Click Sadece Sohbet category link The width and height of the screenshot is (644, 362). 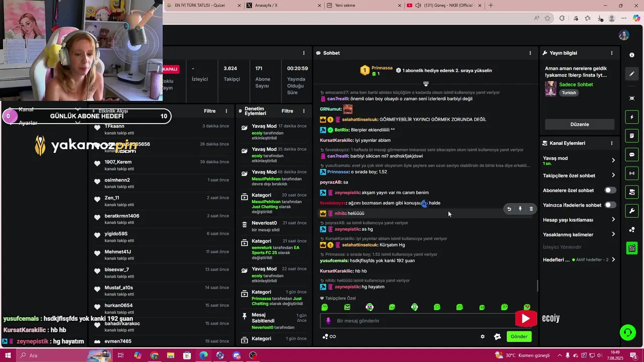(x=576, y=84)
